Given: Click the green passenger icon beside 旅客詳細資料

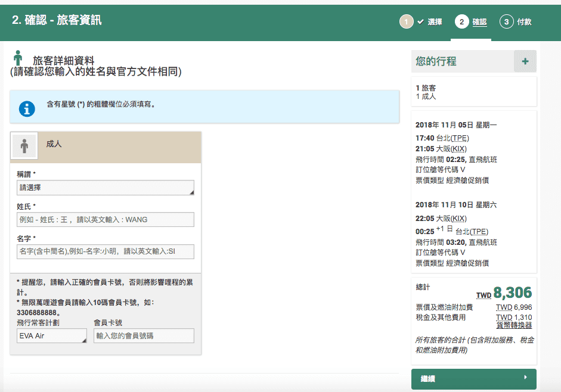Looking at the screenshot, I should pyautogui.click(x=18, y=58).
